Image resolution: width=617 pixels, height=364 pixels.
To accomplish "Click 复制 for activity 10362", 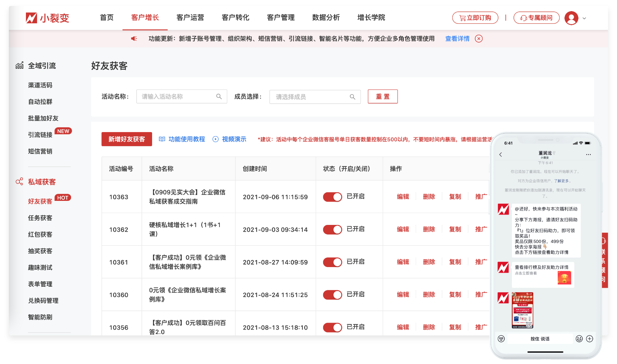I will [455, 229].
